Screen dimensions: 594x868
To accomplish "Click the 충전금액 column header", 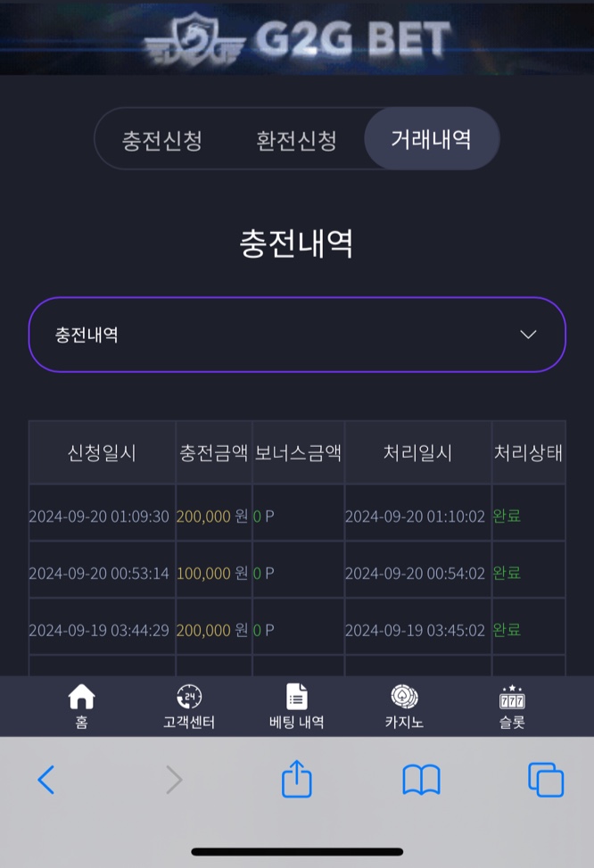I will [214, 453].
